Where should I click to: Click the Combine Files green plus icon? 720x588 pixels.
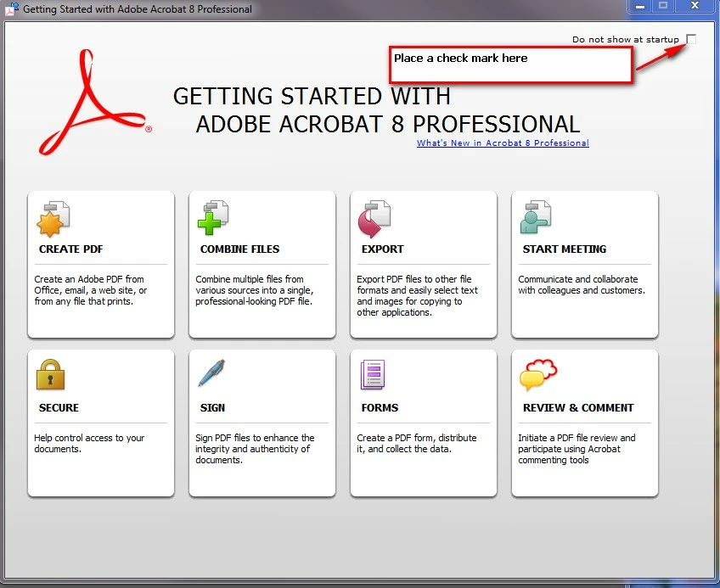pyautogui.click(x=213, y=217)
